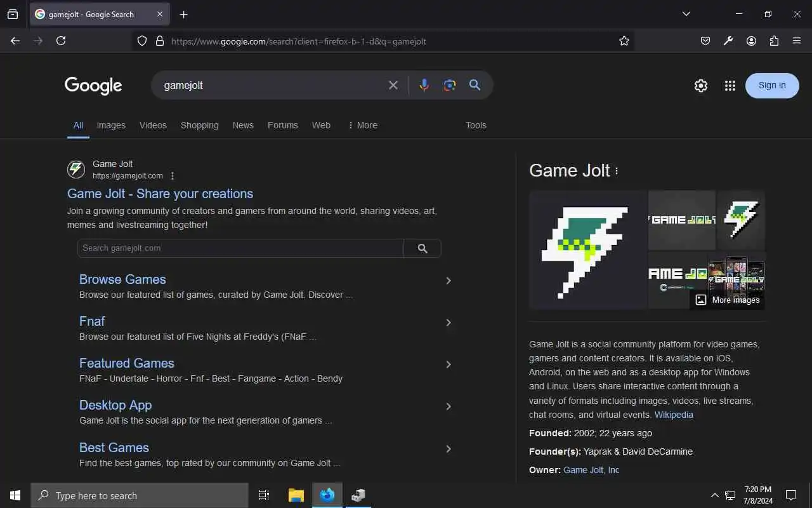The image size is (812, 508).
Task: Click the taskbar Type here to search box
Action: click(140, 495)
